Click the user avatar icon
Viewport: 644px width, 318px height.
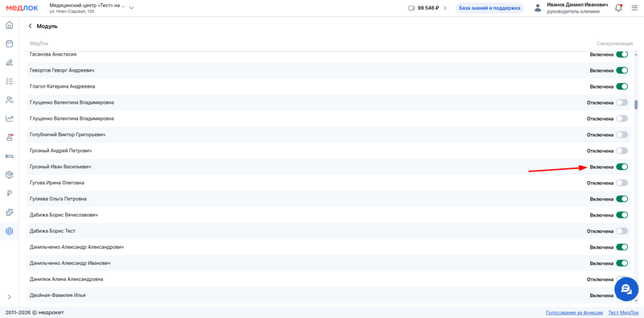pyautogui.click(x=538, y=8)
